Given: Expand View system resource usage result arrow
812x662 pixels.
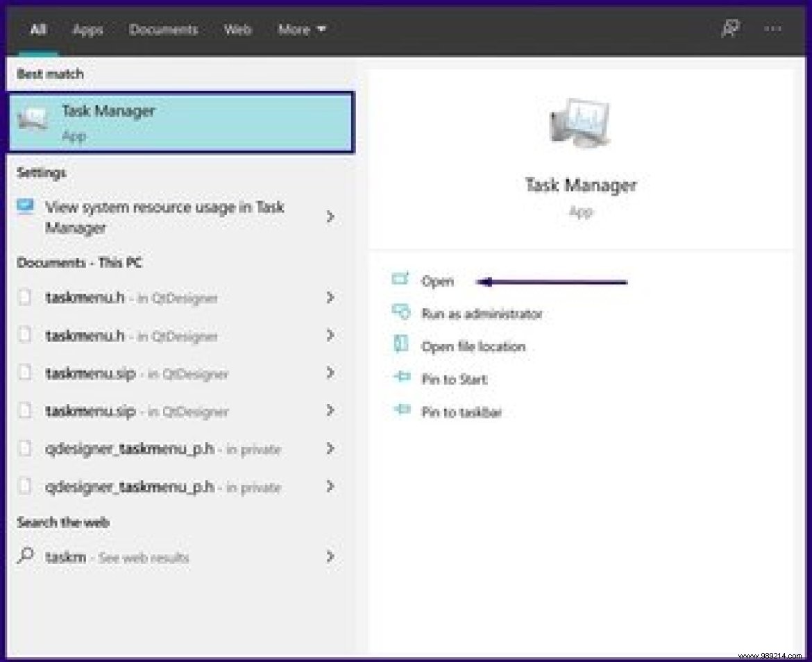Looking at the screenshot, I should tap(330, 217).
